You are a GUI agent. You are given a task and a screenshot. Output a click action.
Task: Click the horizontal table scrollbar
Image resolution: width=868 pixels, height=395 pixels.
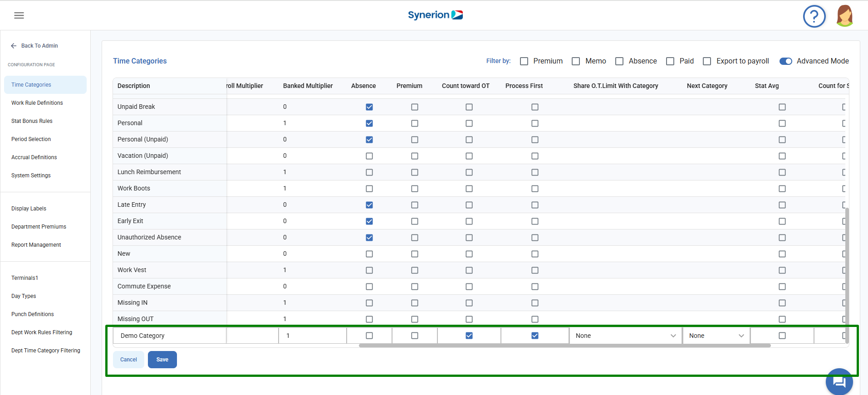coord(564,346)
